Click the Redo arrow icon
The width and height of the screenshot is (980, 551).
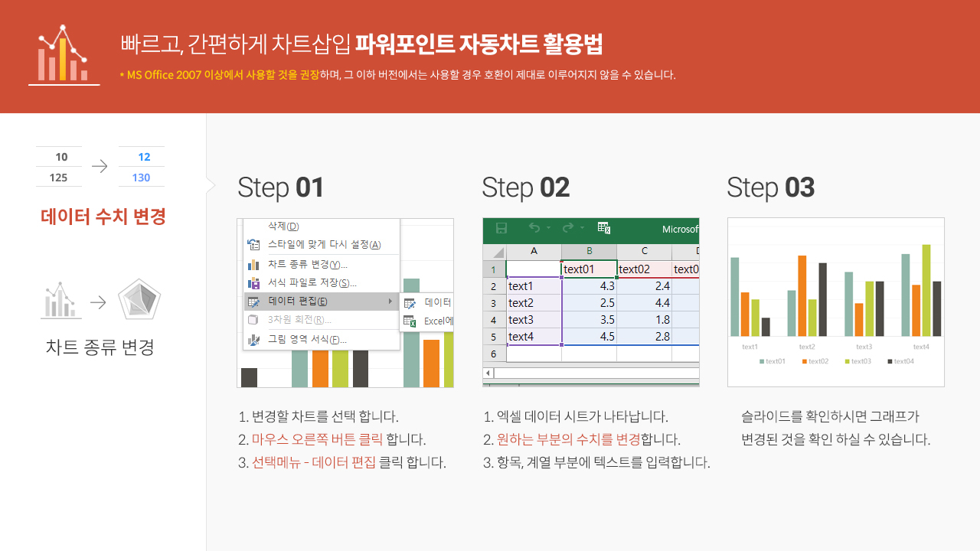[x=567, y=228]
